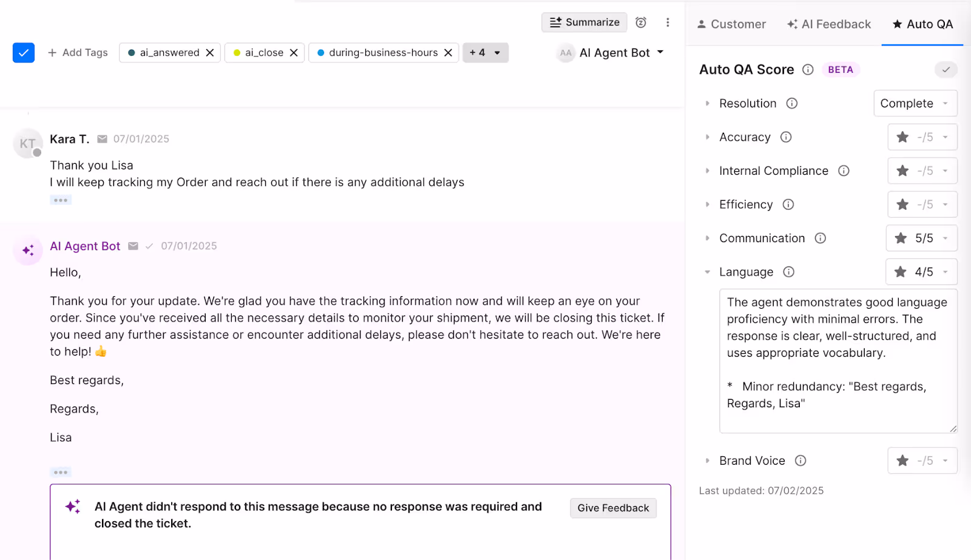The height and width of the screenshot is (560, 971).
Task: Remove the ai_answered tag
Action: pos(210,53)
